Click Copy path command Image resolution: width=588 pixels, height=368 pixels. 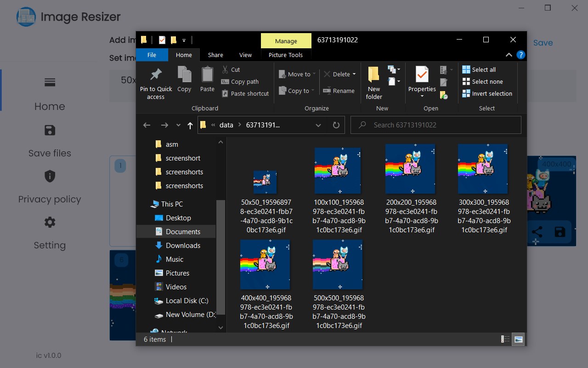click(x=240, y=81)
